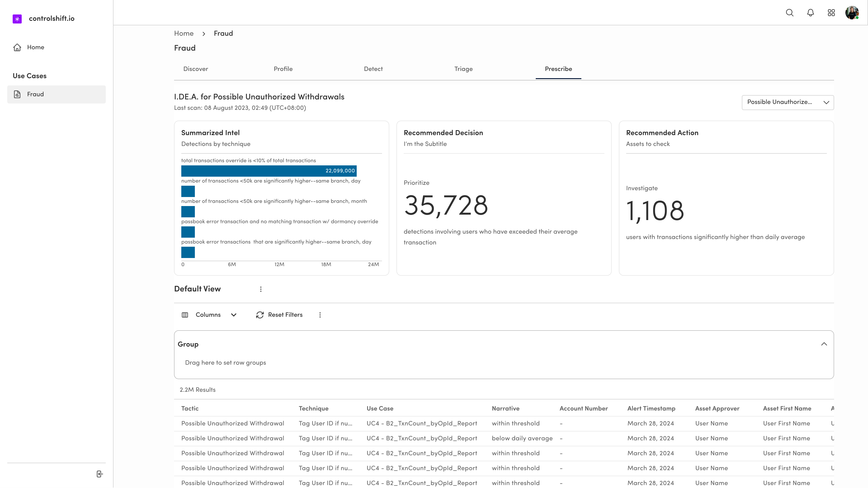This screenshot has height=488, width=868.
Task: Open the user profile avatar
Action: pyautogui.click(x=852, y=13)
